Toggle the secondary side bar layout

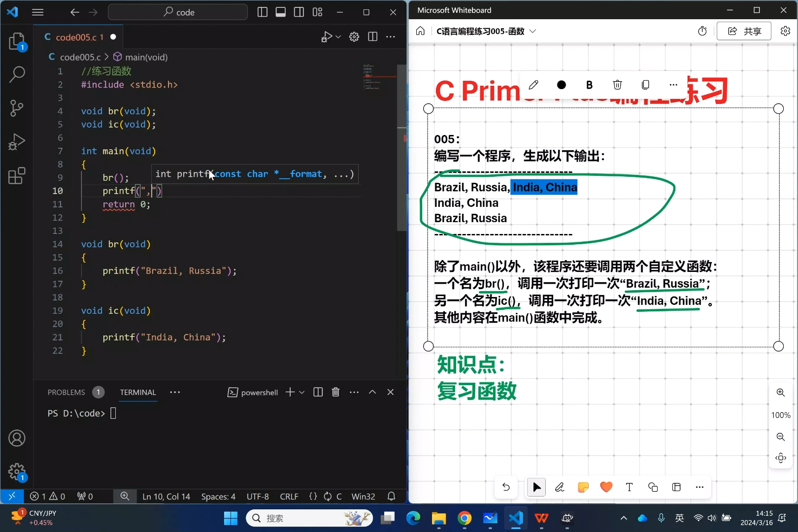(x=299, y=12)
